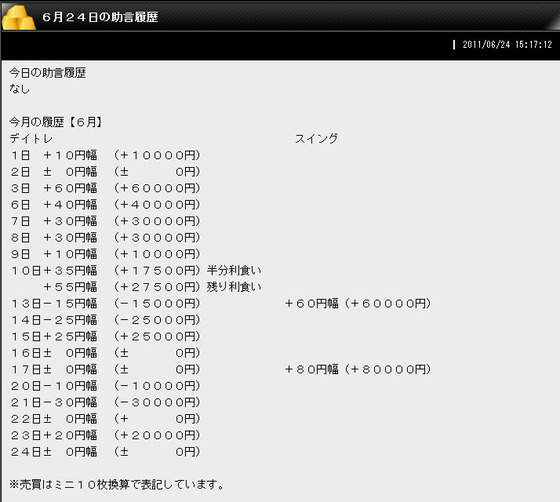Click the デイトレ column label

pos(31,139)
